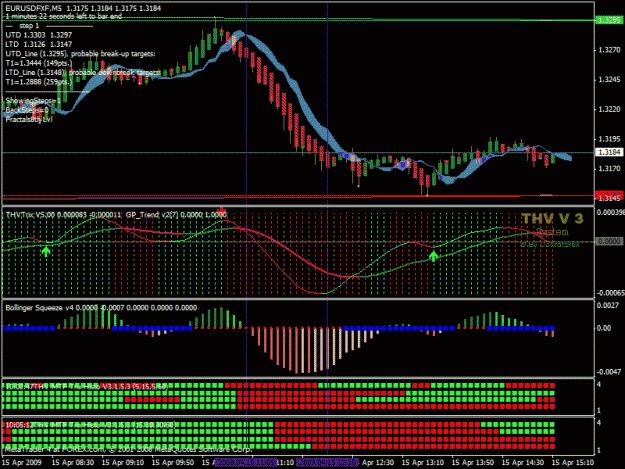Click the -0.0047 Bollinger Squeeze scale value
Screen dimensions: 625x469
pyautogui.click(x=609, y=372)
